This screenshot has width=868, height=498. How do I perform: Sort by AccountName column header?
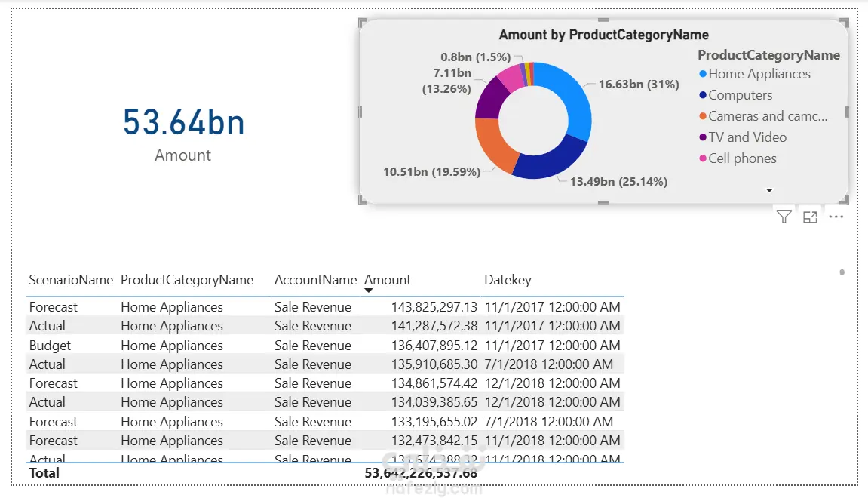click(315, 280)
